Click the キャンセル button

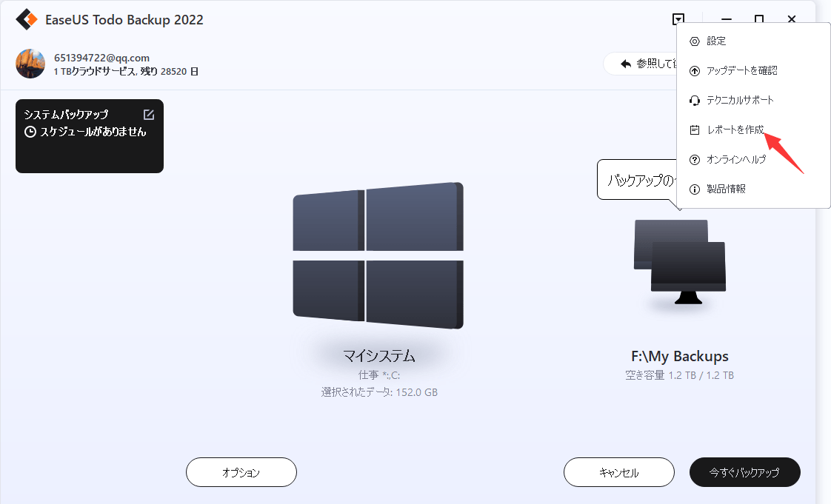click(x=619, y=472)
